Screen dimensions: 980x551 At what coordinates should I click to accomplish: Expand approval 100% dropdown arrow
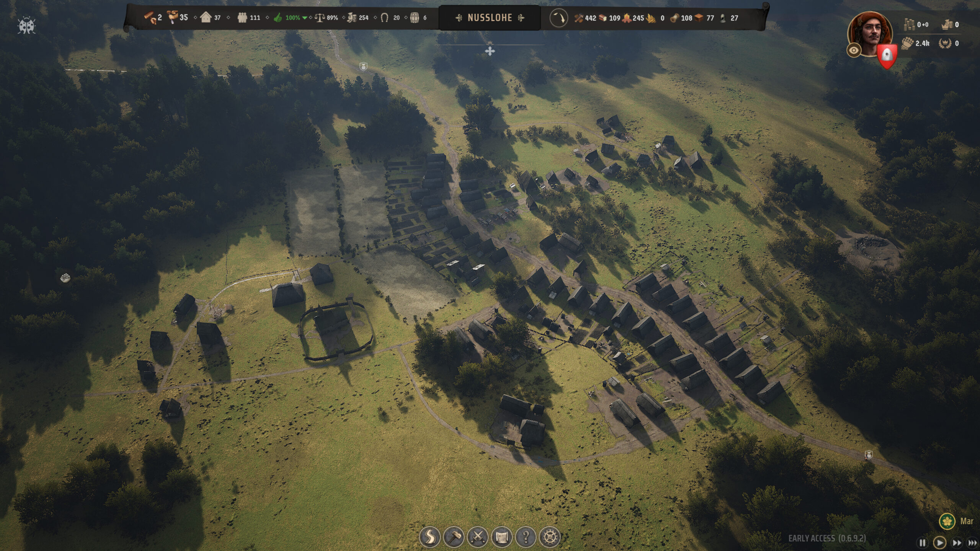(x=305, y=18)
